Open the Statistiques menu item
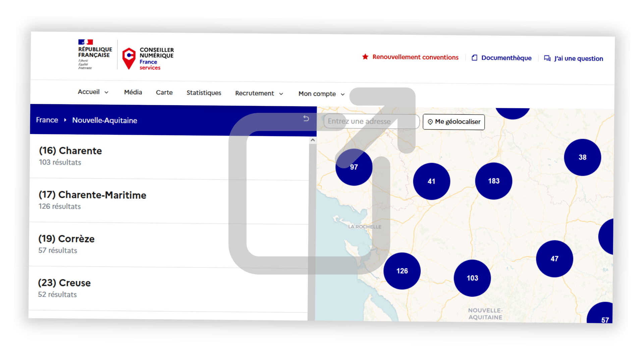 [204, 93]
